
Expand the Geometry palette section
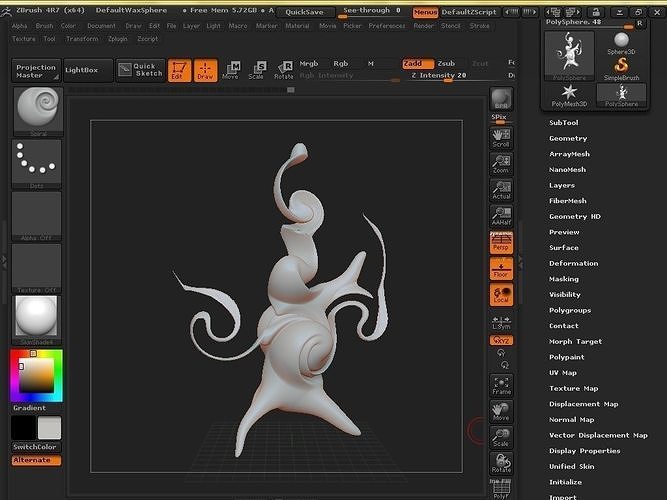[x=568, y=138]
